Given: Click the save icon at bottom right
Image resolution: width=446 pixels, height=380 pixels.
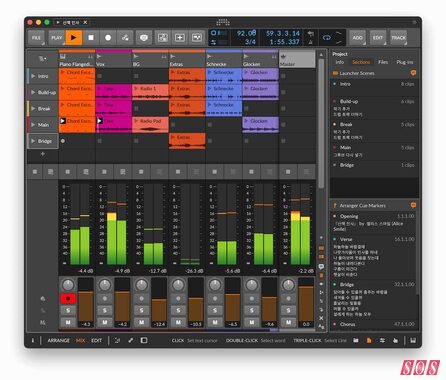Looking at the screenshot, I should coord(413,340).
